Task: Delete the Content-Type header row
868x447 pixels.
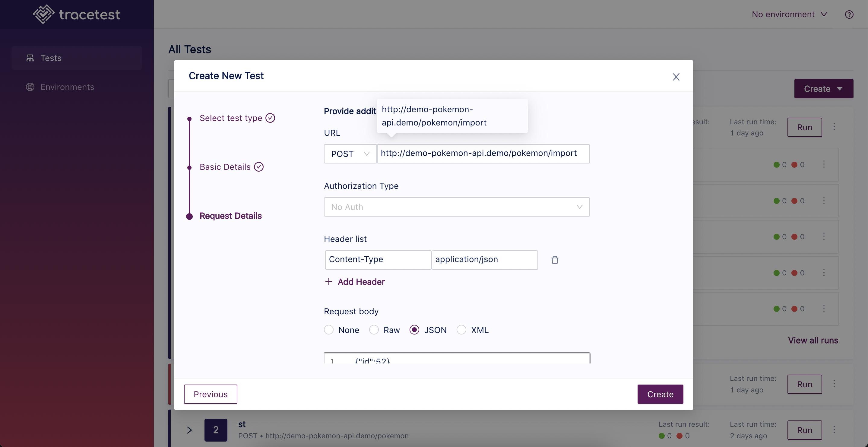Action: tap(555, 260)
